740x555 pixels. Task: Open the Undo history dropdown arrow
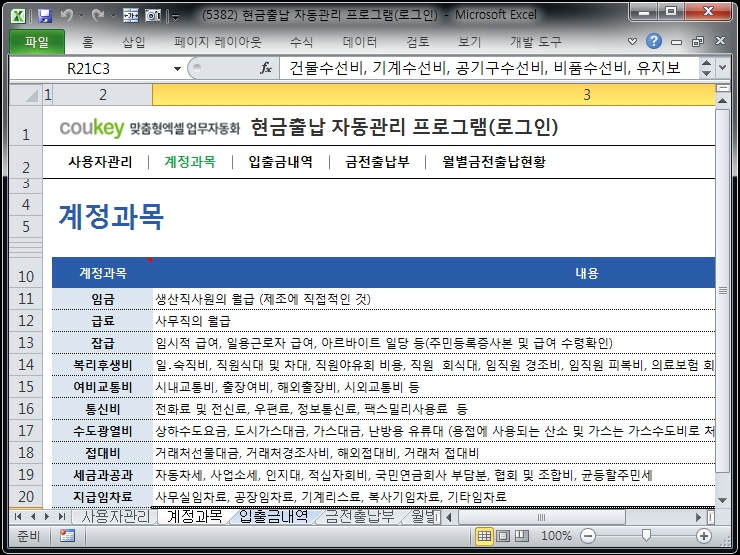tap(81, 16)
